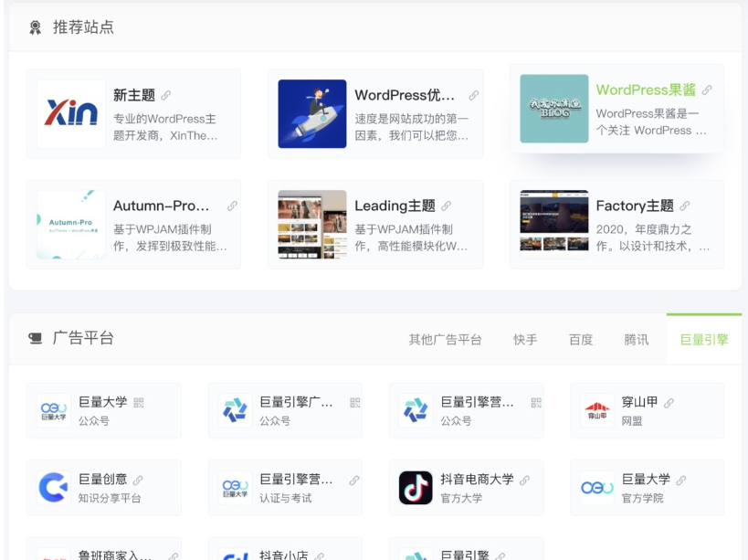Click the 认证与考试 subtitle text

pyautogui.click(x=285, y=499)
